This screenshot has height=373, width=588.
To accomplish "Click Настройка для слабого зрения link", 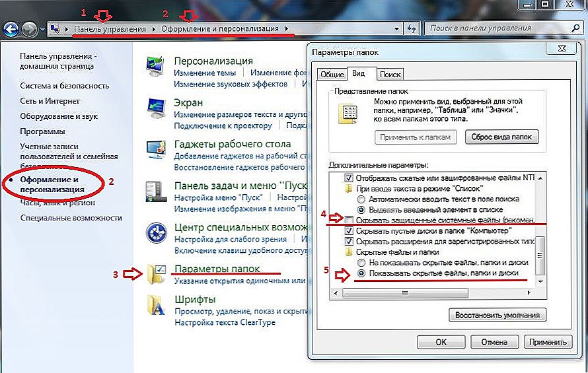I will point(231,239).
